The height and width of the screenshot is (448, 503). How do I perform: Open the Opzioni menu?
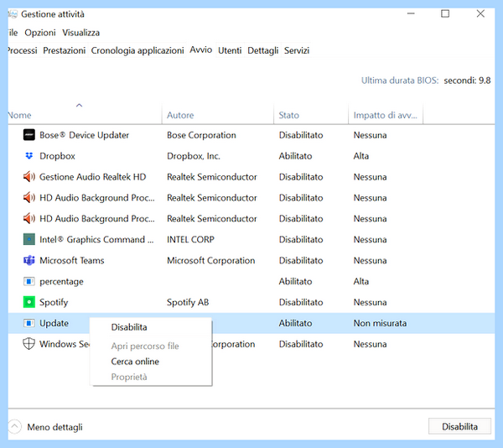pos(40,33)
